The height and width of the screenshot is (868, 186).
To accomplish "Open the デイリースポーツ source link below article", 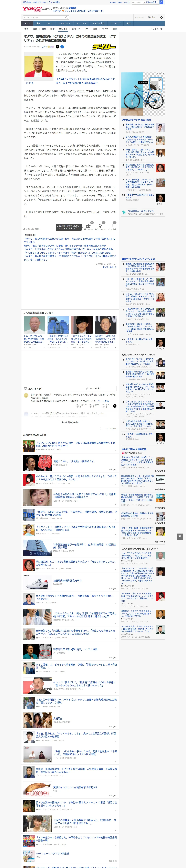I will [109, 267].
